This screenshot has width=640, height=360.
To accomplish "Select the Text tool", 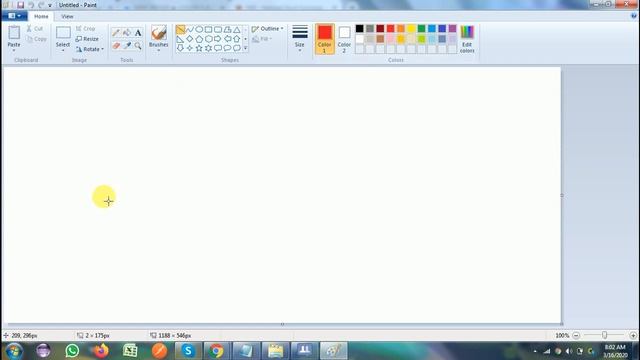I will tap(138, 33).
